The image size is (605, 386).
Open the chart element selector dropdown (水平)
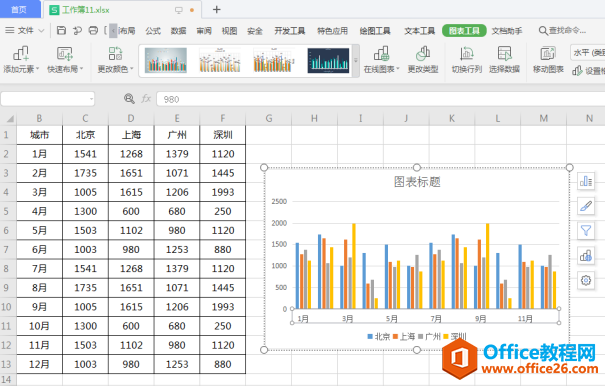click(587, 52)
